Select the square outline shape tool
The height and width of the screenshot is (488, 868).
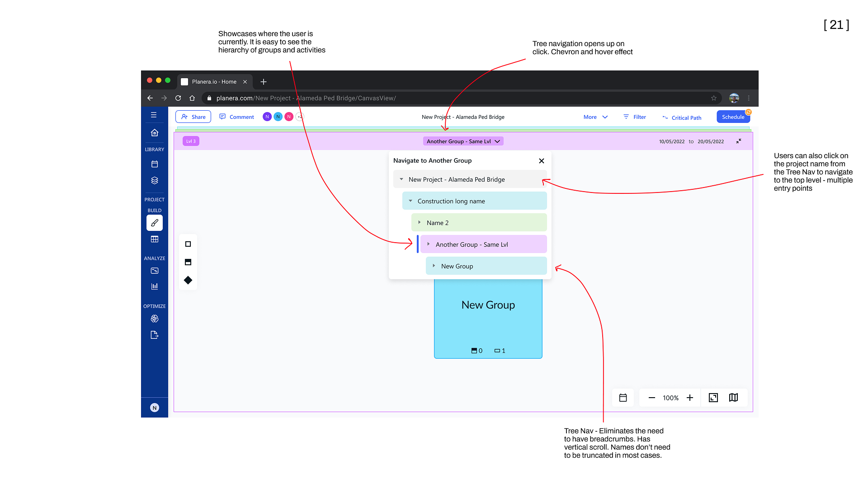[x=188, y=244]
